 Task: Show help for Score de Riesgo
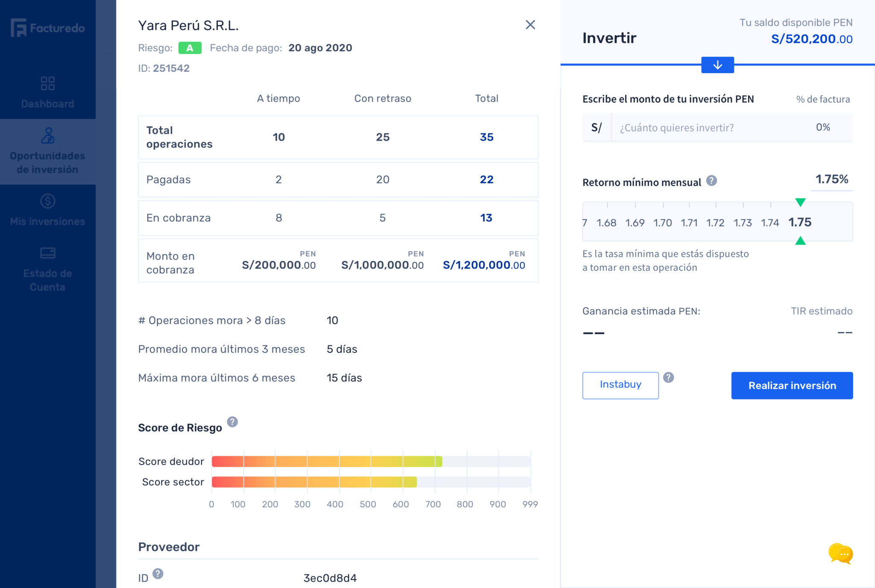click(x=232, y=422)
